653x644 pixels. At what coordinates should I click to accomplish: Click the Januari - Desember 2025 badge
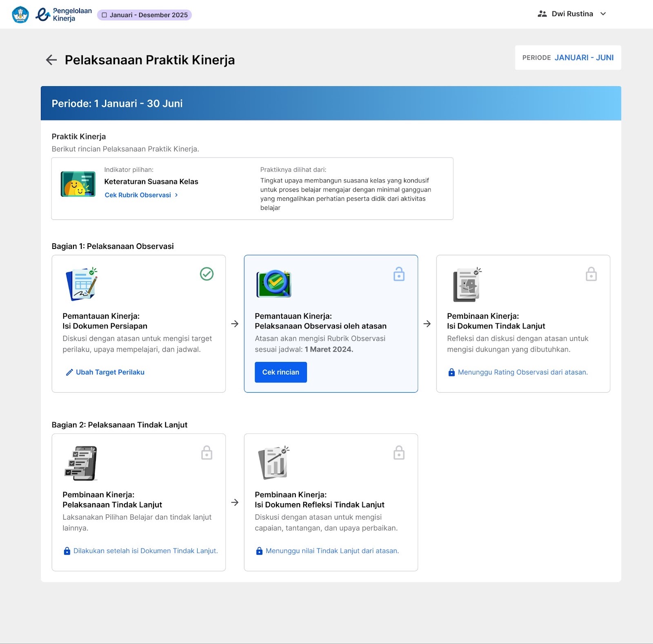click(x=144, y=15)
